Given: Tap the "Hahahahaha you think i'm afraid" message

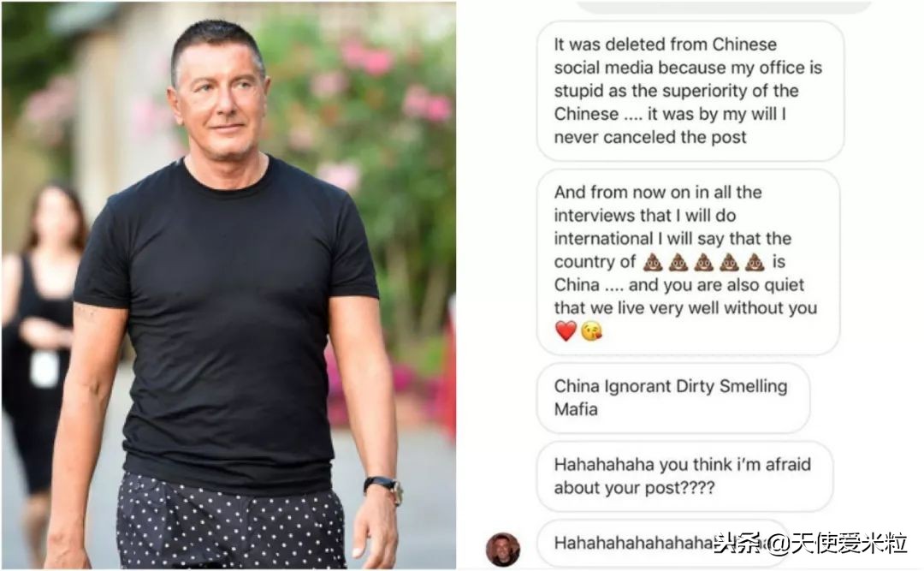Looking at the screenshot, I should [684, 476].
